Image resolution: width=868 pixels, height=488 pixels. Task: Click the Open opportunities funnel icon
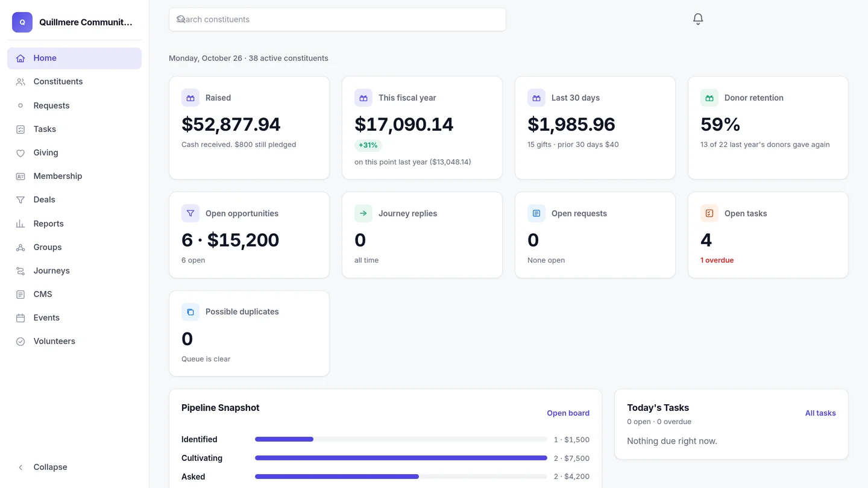(190, 213)
